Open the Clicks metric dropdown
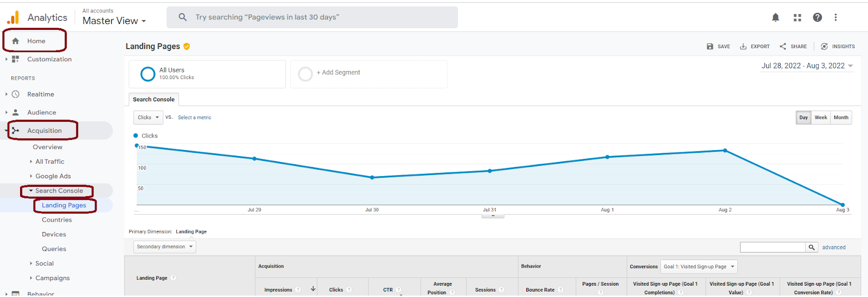This screenshot has height=297, width=868. [x=148, y=118]
